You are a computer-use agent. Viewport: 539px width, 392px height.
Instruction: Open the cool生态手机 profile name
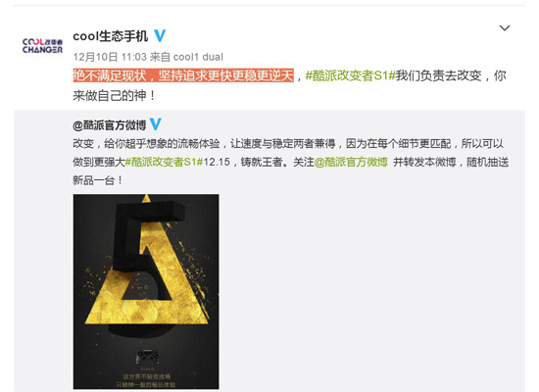(111, 36)
